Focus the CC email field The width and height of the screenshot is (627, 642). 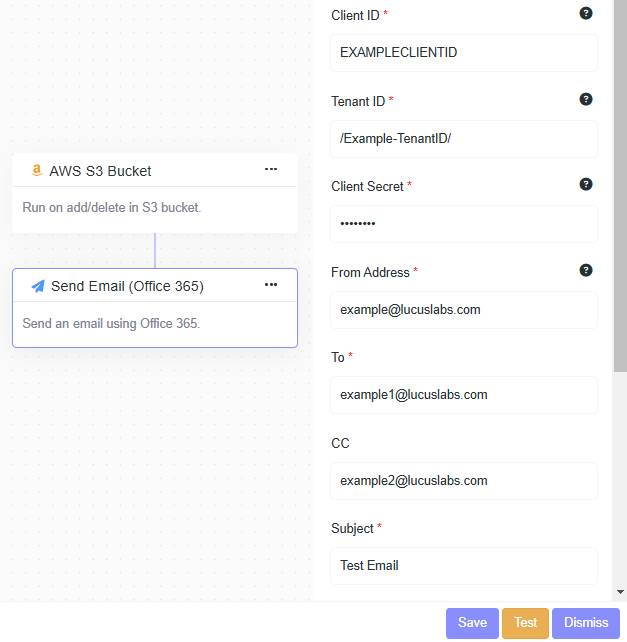pos(464,481)
